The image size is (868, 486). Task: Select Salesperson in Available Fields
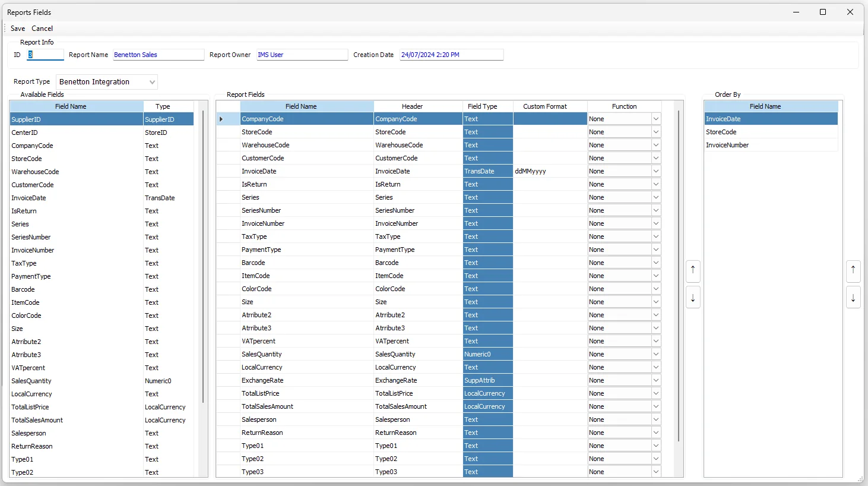tap(77, 433)
